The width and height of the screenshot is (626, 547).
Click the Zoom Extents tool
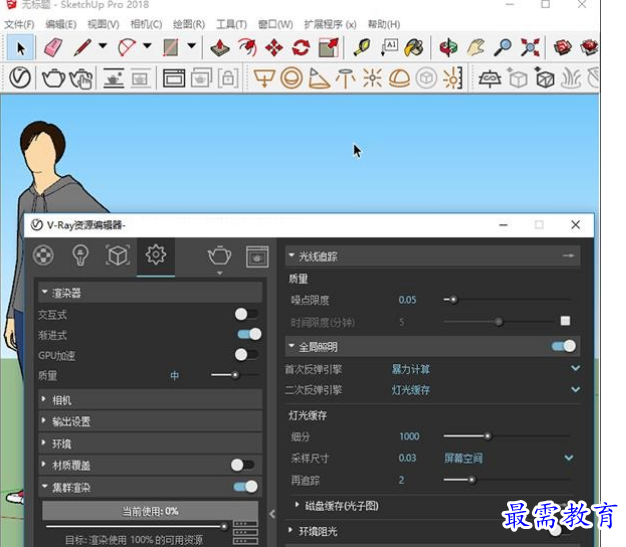click(530, 48)
